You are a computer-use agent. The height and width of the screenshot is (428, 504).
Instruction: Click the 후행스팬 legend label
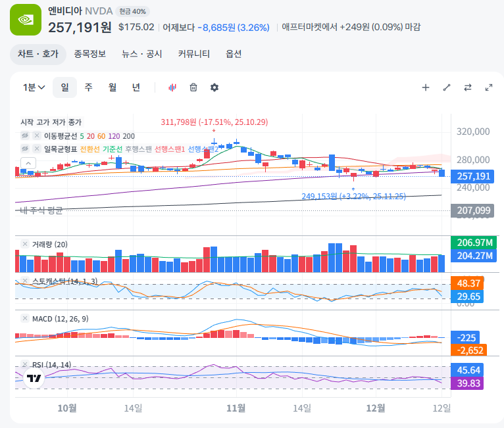click(138, 149)
